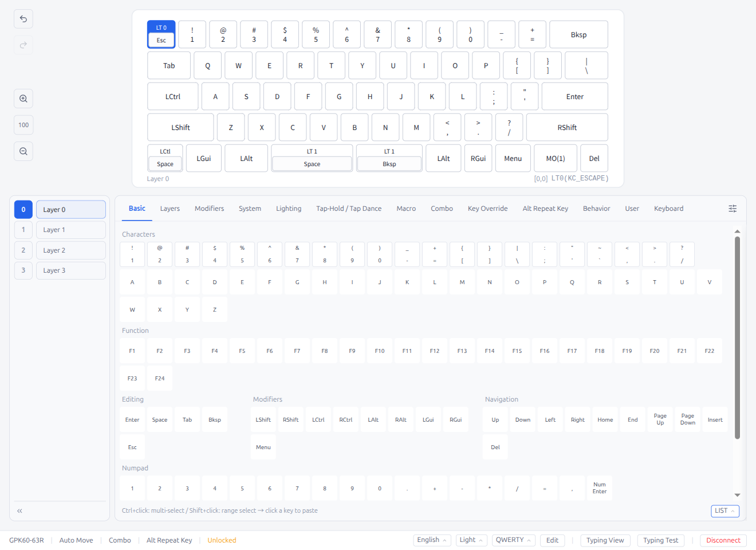Open the QWERTY layout dropdown
756x550 pixels.
514,540
